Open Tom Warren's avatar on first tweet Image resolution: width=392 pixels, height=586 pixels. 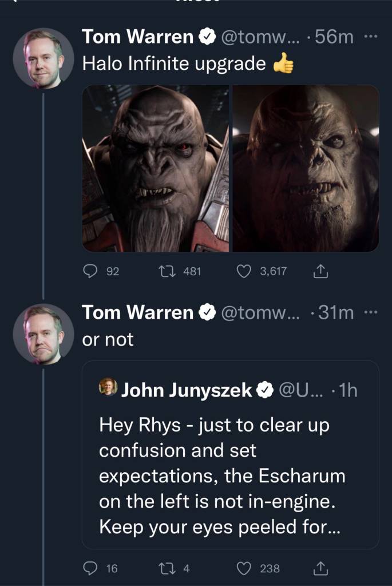tap(43, 57)
